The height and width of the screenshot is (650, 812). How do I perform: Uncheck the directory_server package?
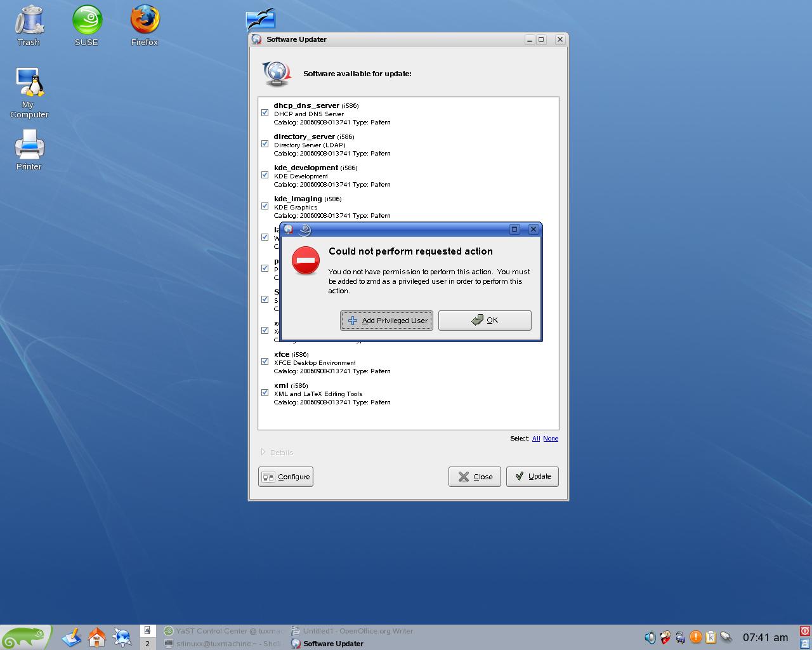[x=265, y=144]
